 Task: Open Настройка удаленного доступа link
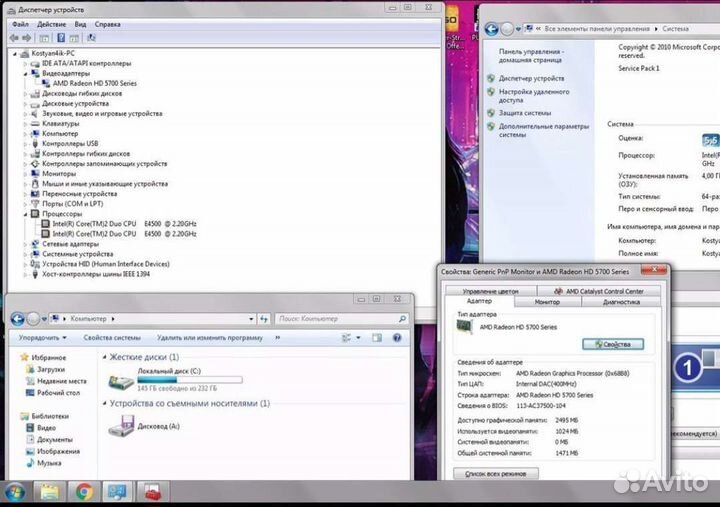534,96
